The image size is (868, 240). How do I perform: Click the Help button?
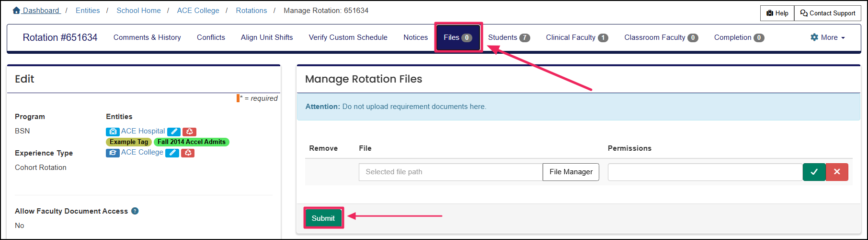(777, 13)
